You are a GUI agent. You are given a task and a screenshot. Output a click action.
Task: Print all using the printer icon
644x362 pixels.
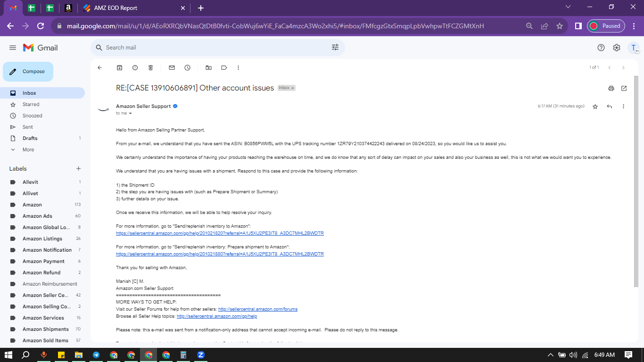pyautogui.click(x=611, y=88)
